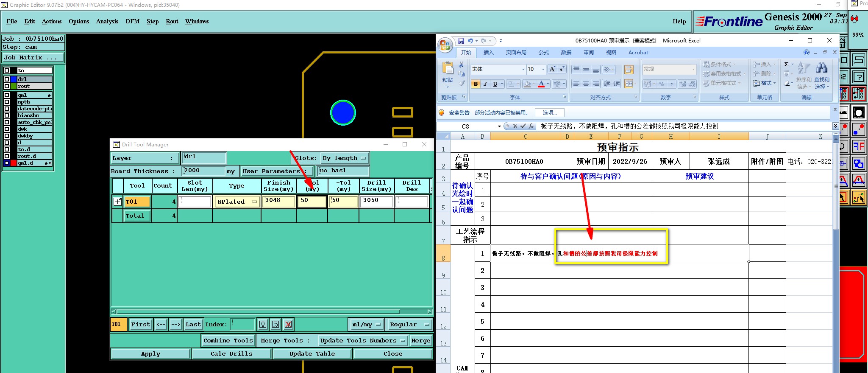Click Update Table button
This screenshot has width=868, height=373.
312,353
